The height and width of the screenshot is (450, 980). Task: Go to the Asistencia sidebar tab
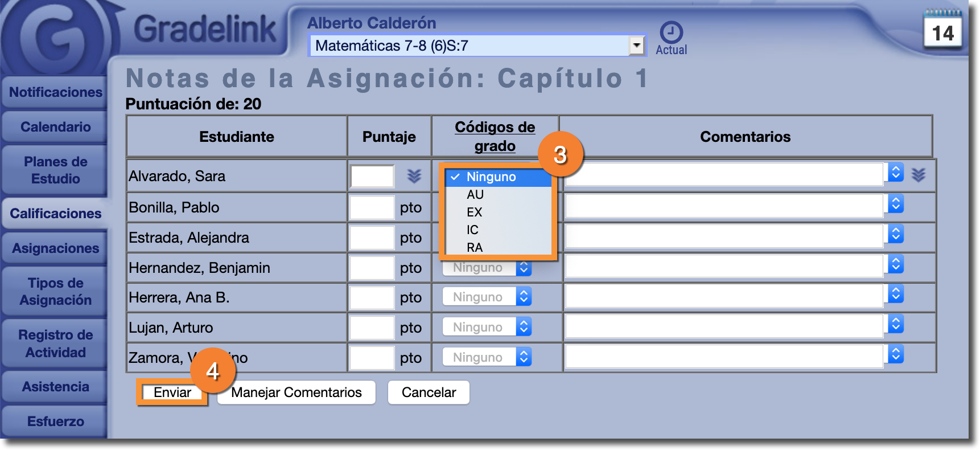pyautogui.click(x=55, y=387)
